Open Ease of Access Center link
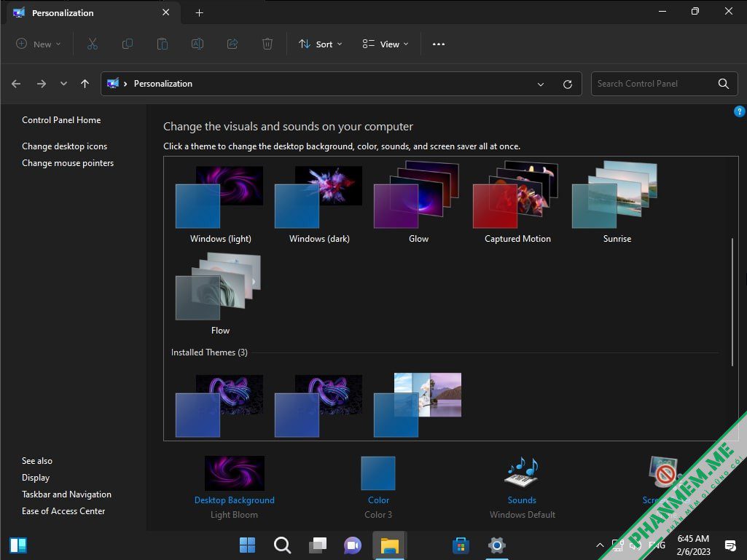The image size is (747, 560). (x=63, y=511)
